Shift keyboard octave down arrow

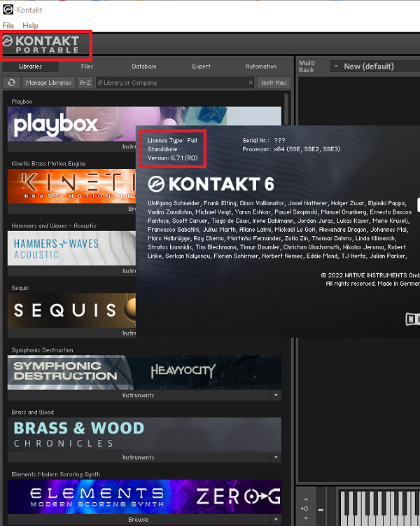point(306,518)
